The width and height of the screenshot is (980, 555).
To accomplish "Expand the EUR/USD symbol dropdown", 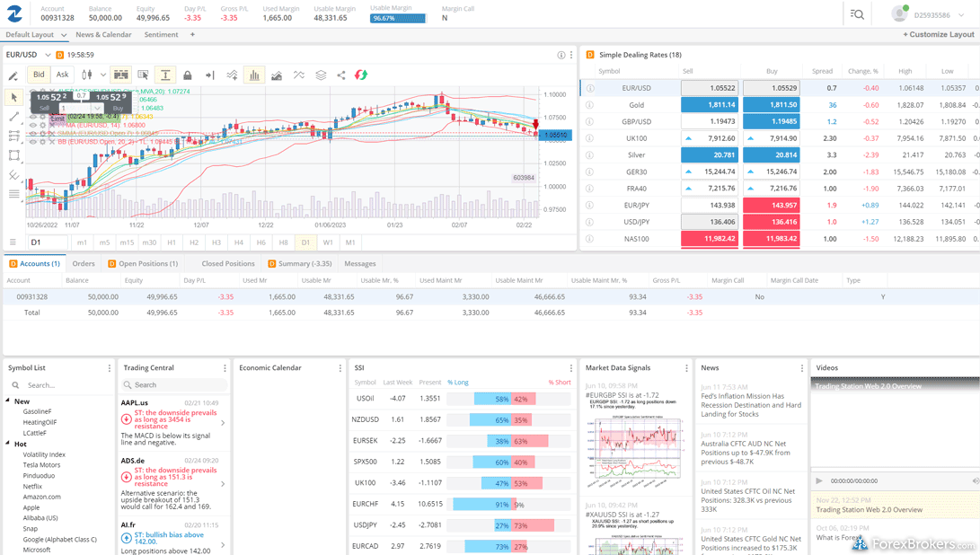I will pos(49,55).
